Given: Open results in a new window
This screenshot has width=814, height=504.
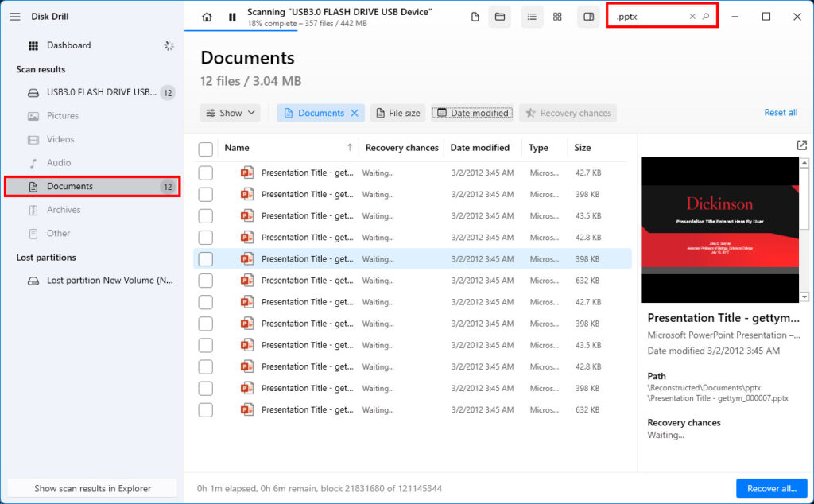Looking at the screenshot, I should tap(800, 147).
